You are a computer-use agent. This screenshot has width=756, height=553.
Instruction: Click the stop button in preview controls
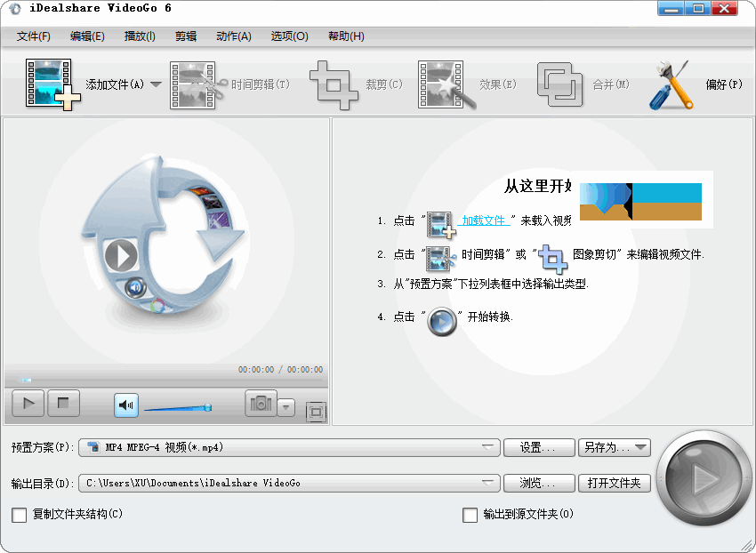(x=63, y=403)
